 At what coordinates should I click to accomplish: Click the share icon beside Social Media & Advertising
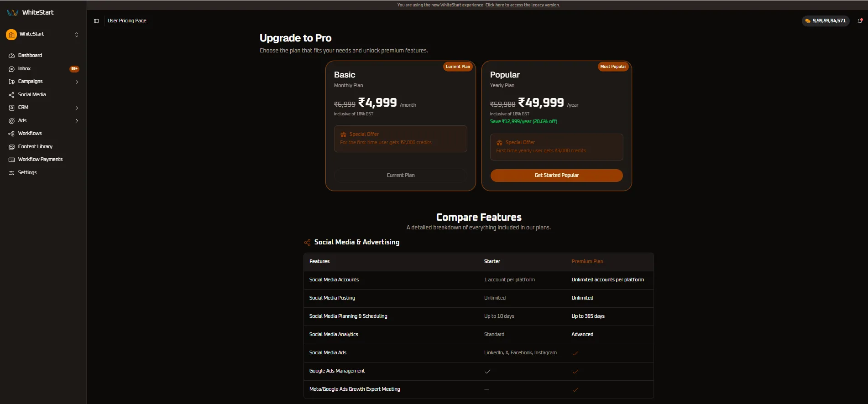click(308, 243)
